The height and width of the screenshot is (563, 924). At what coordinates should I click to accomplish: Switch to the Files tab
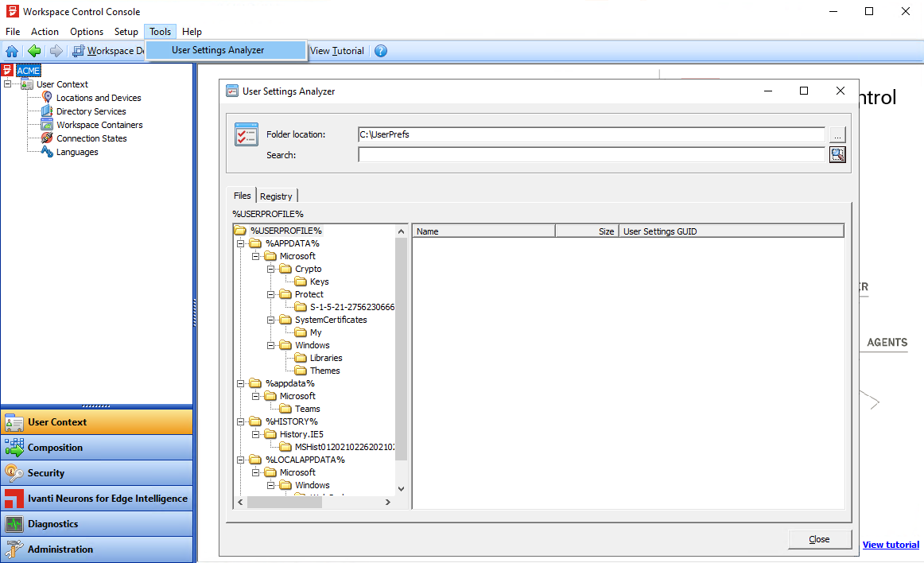[x=243, y=196]
